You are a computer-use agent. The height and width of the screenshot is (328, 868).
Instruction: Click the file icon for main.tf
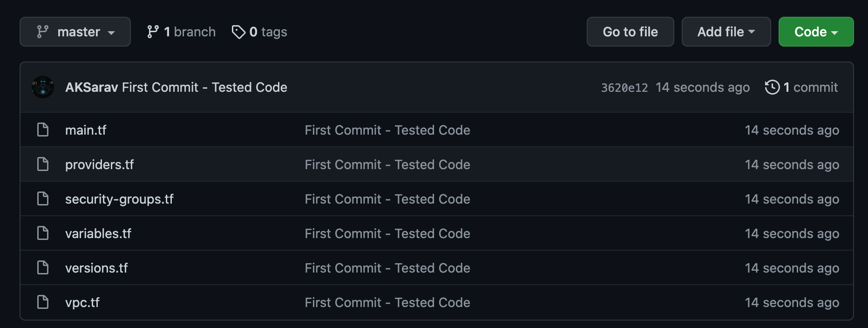click(43, 130)
